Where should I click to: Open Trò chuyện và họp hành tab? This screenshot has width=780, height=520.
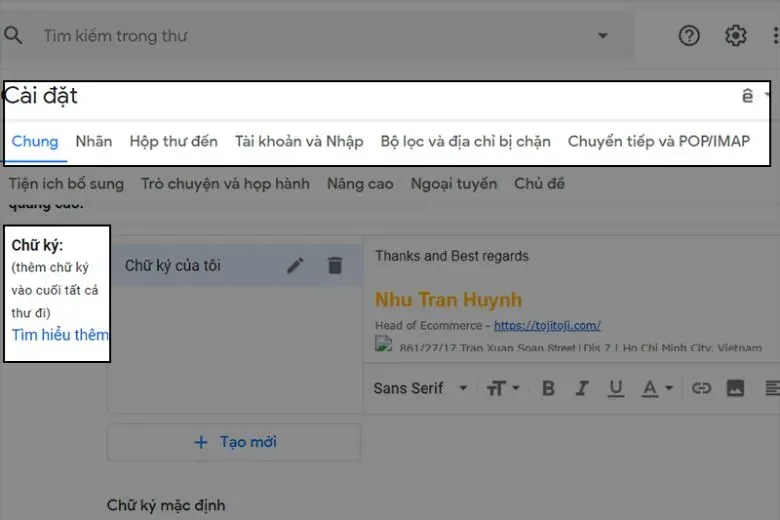(225, 184)
